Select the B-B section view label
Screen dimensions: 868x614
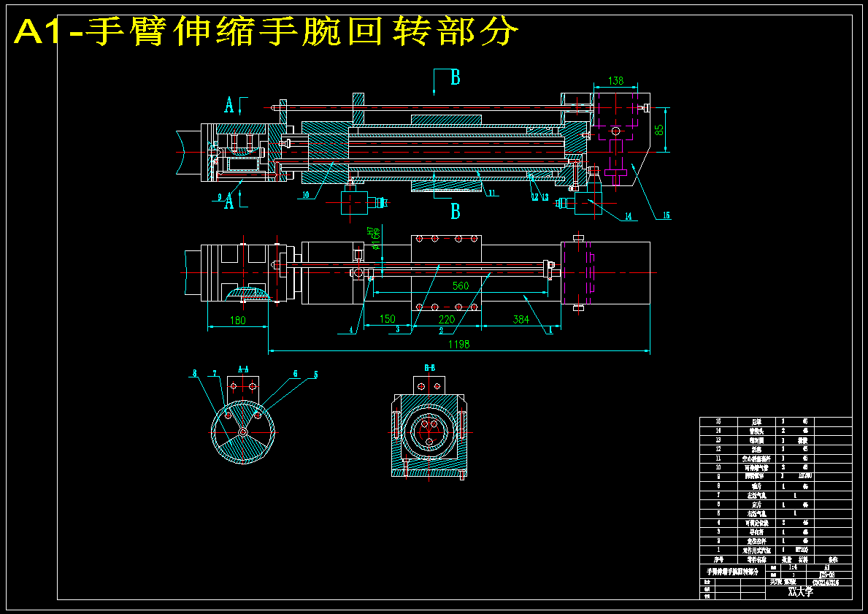[x=429, y=368]
